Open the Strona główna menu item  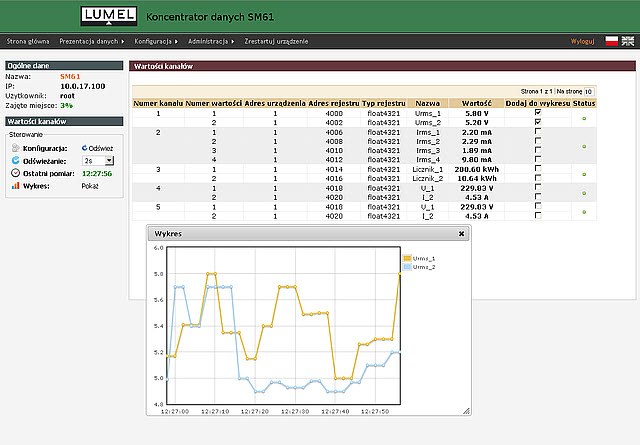[x=28, y=42]
